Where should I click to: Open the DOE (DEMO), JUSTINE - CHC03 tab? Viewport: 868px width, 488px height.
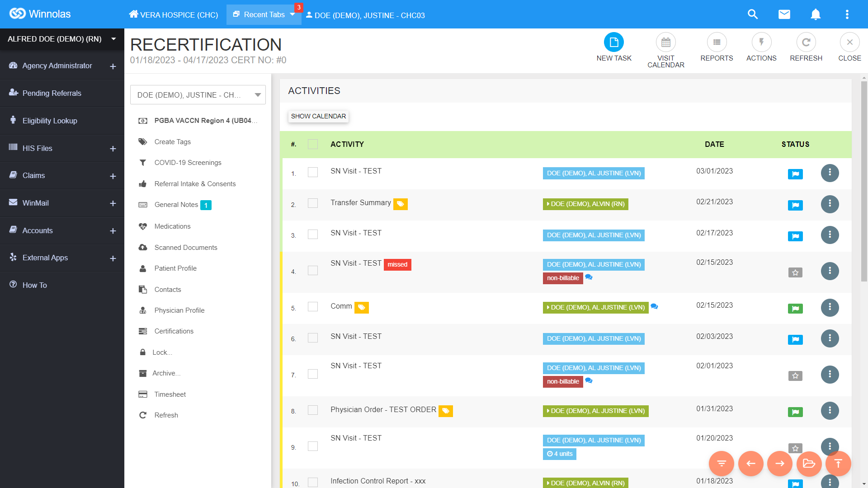tap(365, 15)
